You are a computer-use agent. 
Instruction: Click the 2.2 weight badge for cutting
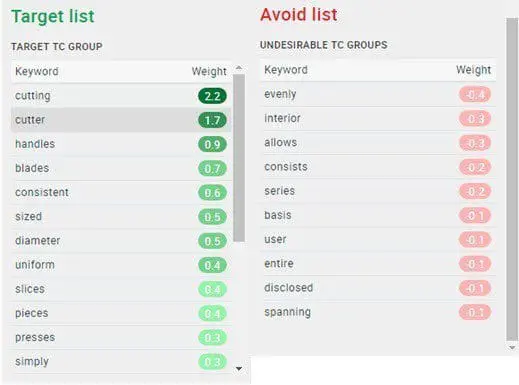point(212,96)
